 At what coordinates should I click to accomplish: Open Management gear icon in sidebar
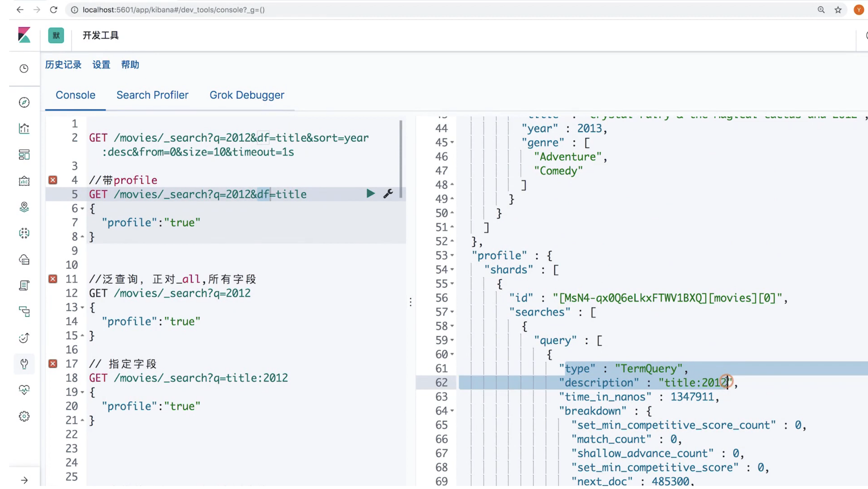tap(24, 416)
